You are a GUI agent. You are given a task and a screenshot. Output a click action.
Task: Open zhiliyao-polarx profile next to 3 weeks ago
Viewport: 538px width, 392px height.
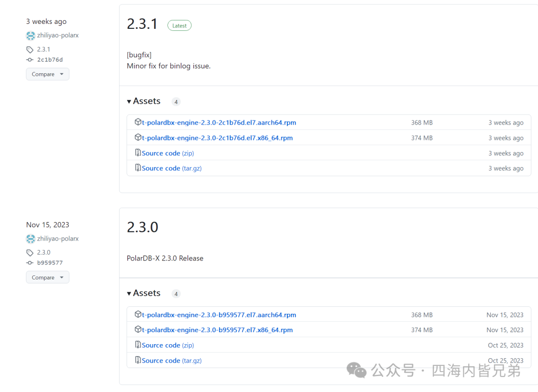pos(58,35)
